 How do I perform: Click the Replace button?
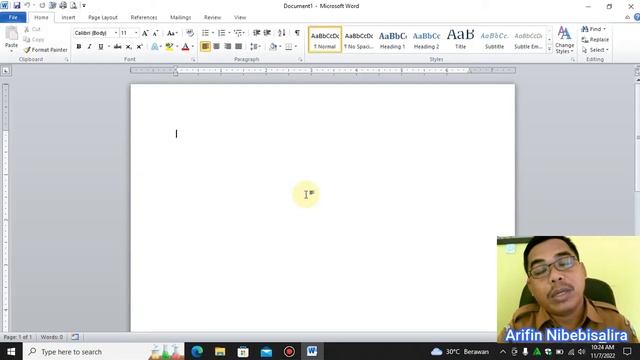[x=595, y=40]
